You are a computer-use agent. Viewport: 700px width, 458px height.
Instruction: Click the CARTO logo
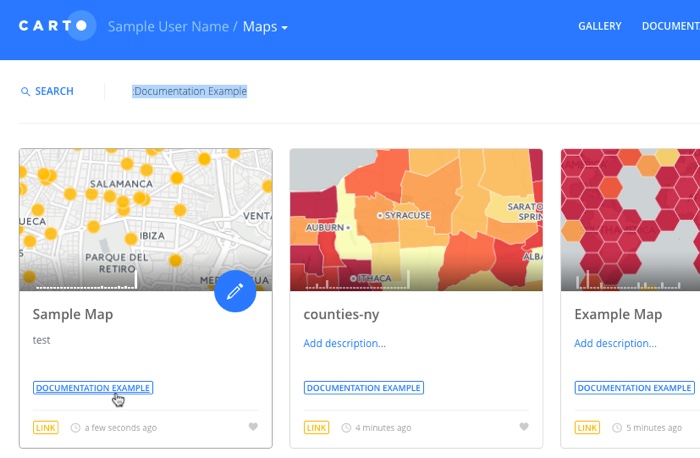pyautogui.click(x=56, y=25)
